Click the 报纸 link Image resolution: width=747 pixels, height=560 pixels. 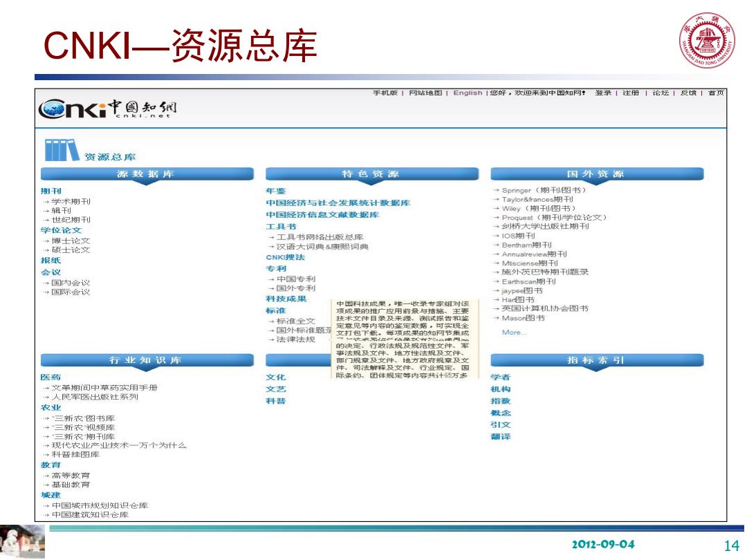tap(51, 261)
